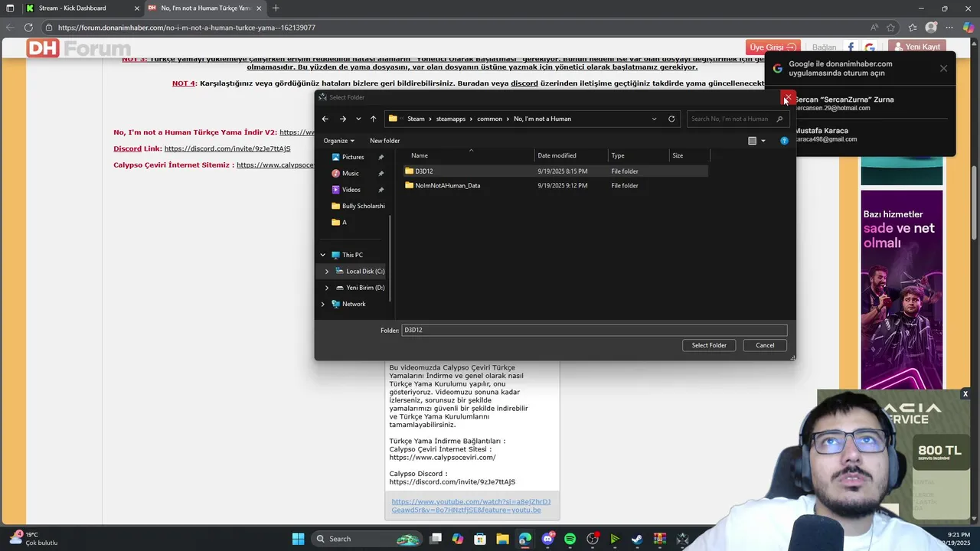
Task: Open Steam from taskbar
Action: coord(637,539)
